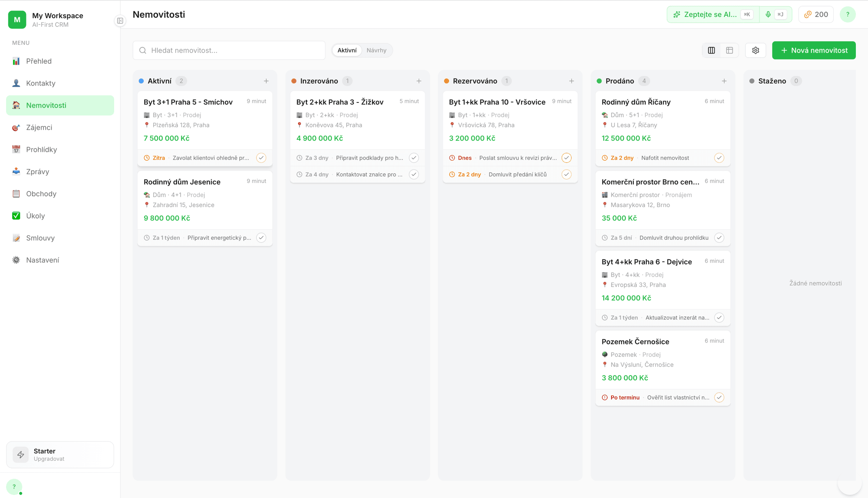Viewport: 868px width, 498px height.
Task: Complete task Domluvit předání klíčů
Action: (567, 175)
